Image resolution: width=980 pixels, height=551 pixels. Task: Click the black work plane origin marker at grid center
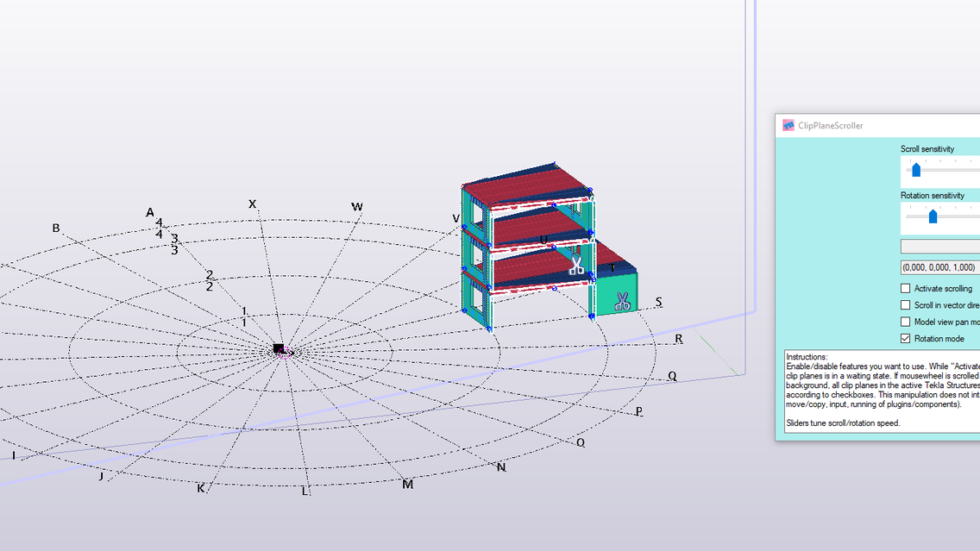click(279, 348)
